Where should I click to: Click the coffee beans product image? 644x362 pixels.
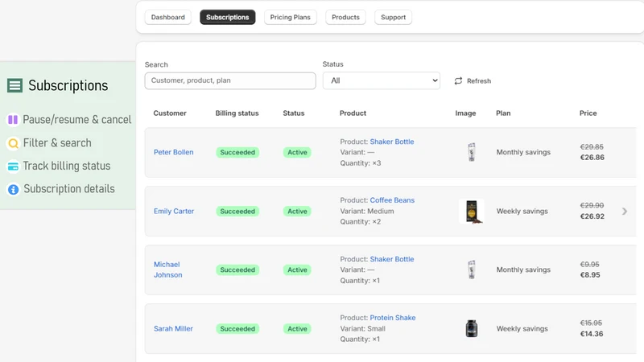[472, 212]
